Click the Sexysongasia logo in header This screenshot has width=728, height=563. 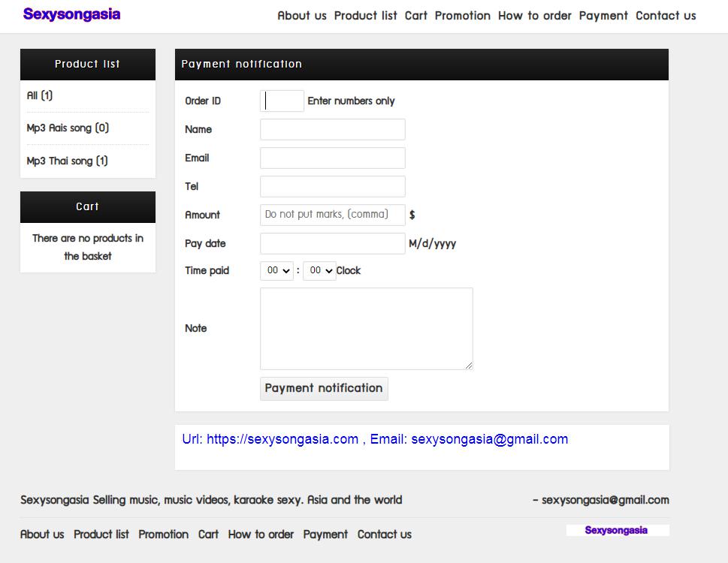pyautogui.click(x=71, y=14)
